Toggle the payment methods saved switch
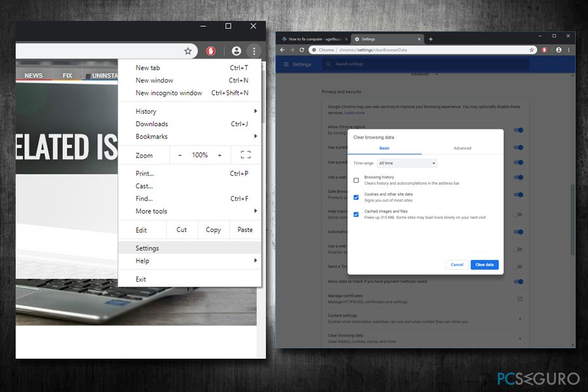 coord(518,282)
